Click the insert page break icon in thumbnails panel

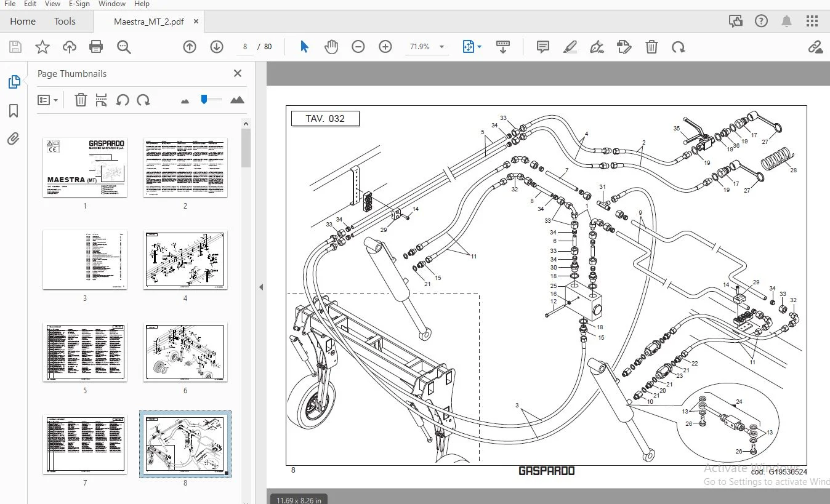102,100
